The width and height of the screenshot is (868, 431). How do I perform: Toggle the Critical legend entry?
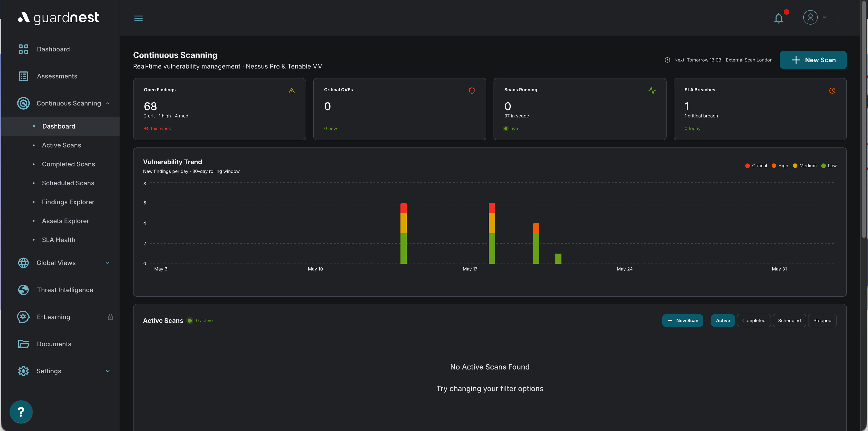tap(756, 166)
